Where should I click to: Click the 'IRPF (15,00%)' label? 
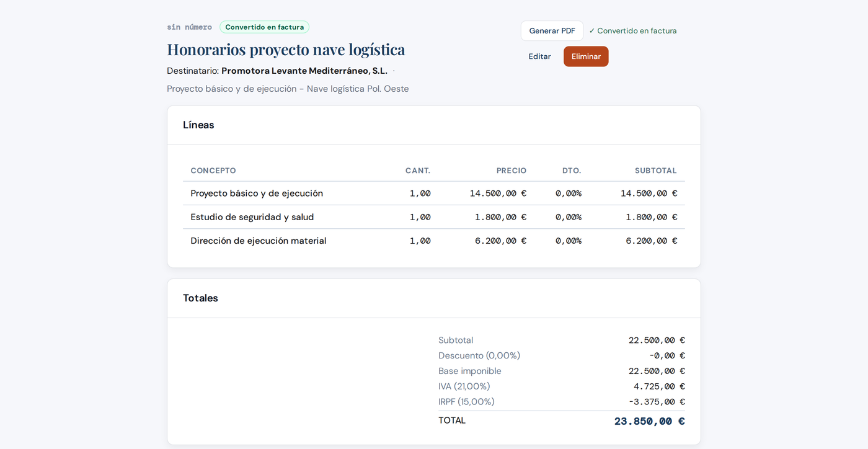click(x=466, y=402)
